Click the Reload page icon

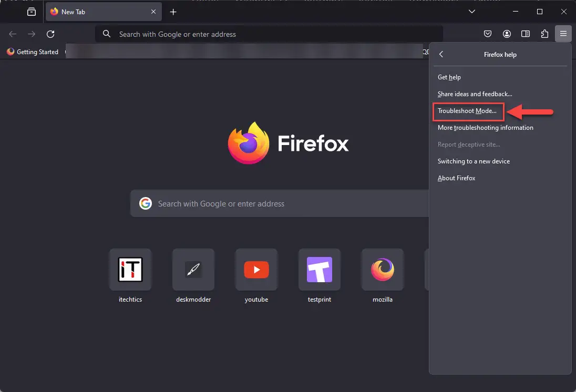[50, 34]
